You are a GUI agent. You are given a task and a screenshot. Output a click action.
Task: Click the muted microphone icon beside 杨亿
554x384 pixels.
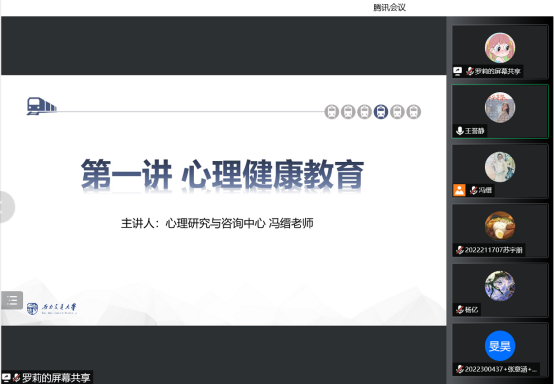click(460, 310)
